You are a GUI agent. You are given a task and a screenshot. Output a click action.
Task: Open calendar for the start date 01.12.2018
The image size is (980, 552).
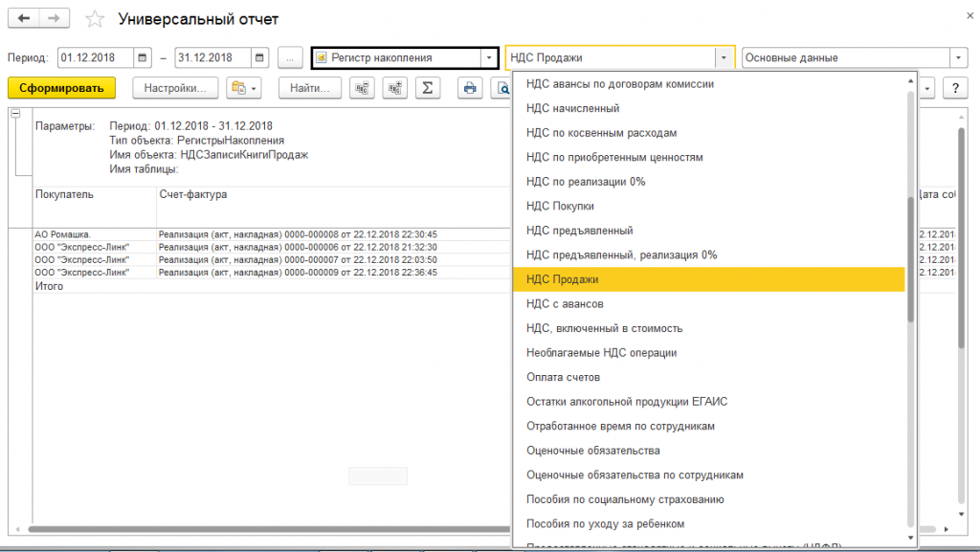point(143,58)
